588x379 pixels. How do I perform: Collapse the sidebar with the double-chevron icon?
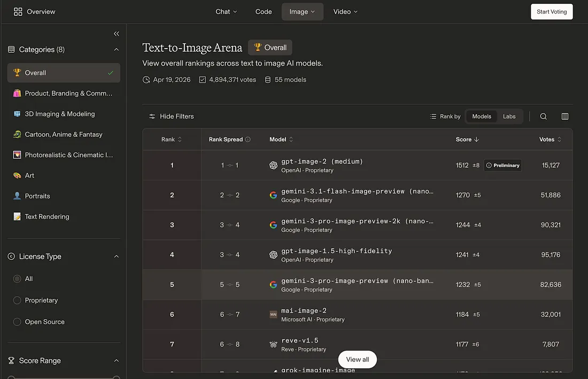pyautogui.click(x=116, y=34)
